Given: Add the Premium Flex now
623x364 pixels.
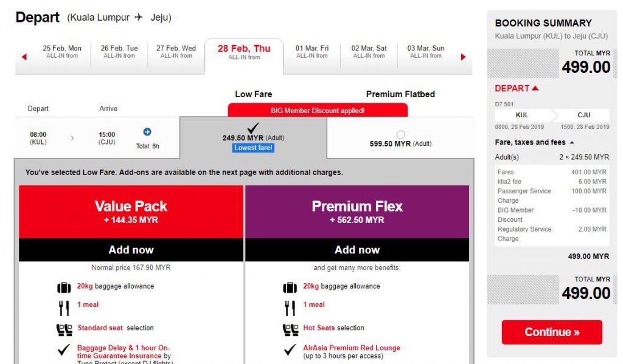Looking at the screenshot, I should (357, 250).
